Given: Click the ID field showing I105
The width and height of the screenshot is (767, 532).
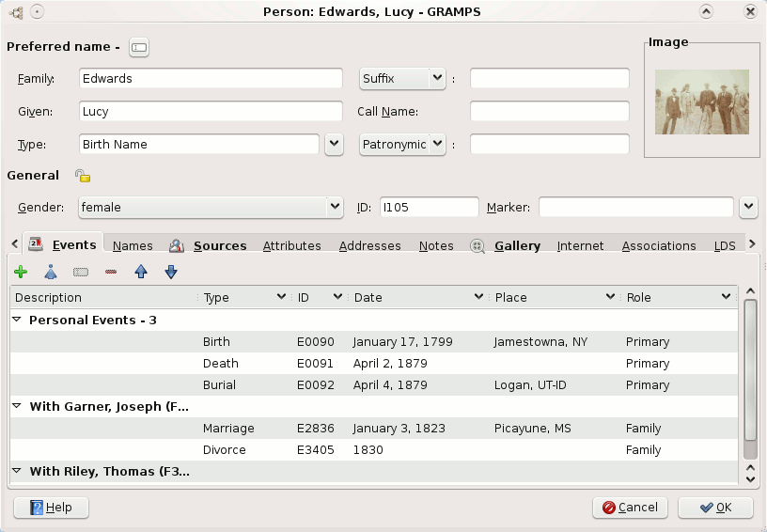Looking at the screenshot, I should point(430,208).
